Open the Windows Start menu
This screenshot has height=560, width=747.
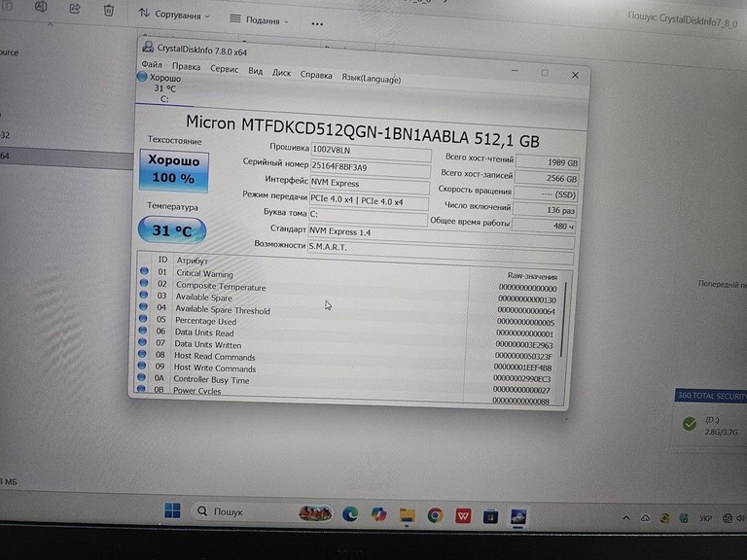tap(172, 510)
